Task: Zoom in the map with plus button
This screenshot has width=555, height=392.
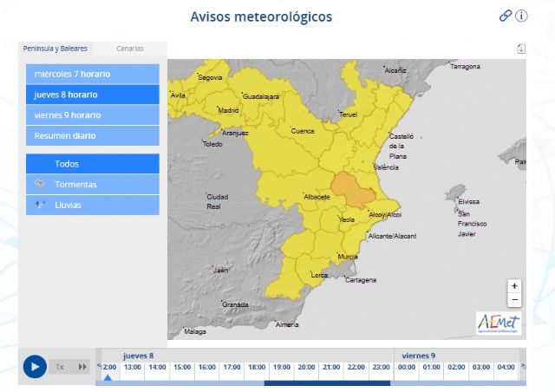Action: click(514, 285)
